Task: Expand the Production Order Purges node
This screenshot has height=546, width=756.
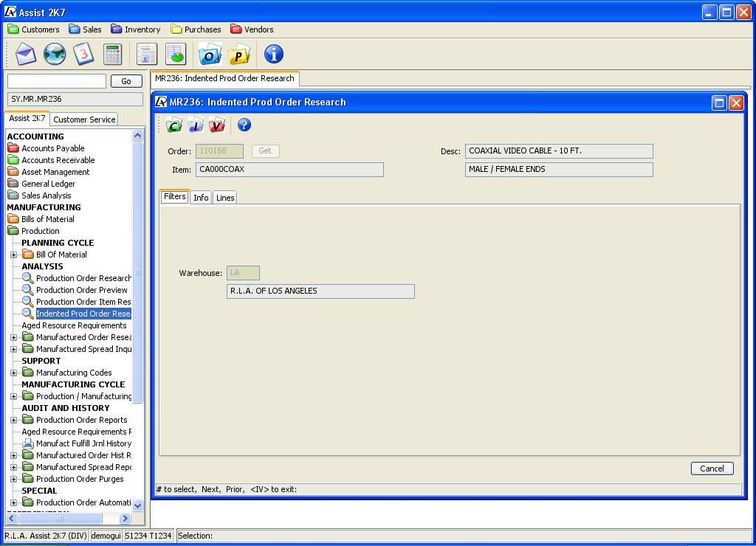Action: tap(13, 479)
